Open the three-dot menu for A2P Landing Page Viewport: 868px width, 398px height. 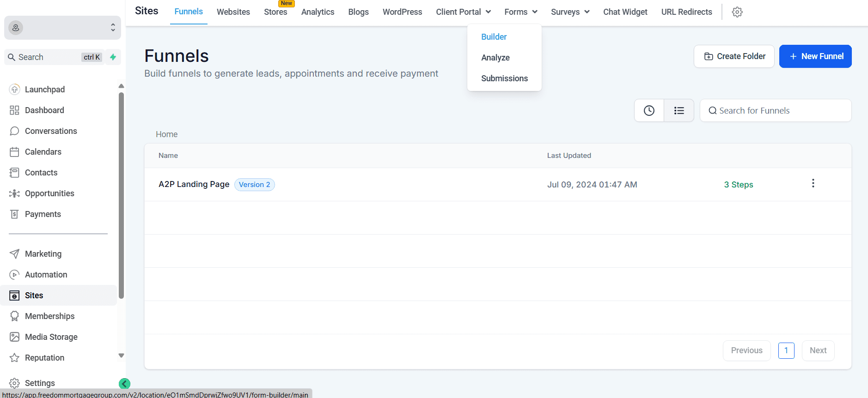[813, 184]
